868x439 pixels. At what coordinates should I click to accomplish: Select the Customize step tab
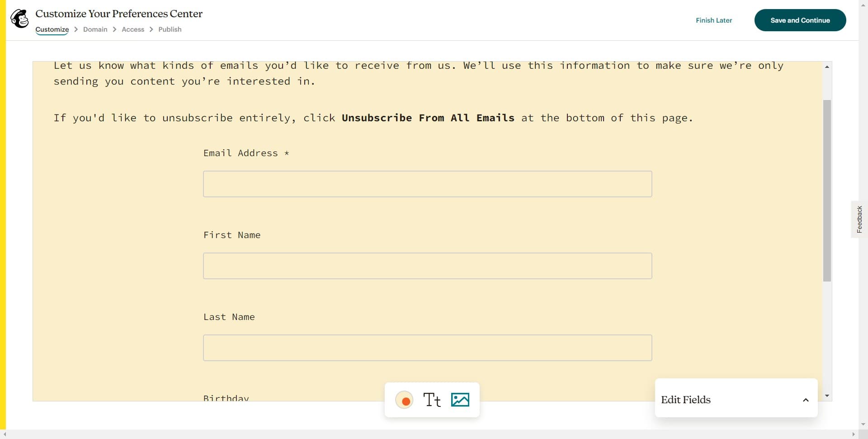pyautogui.click(x=52, y=29)
